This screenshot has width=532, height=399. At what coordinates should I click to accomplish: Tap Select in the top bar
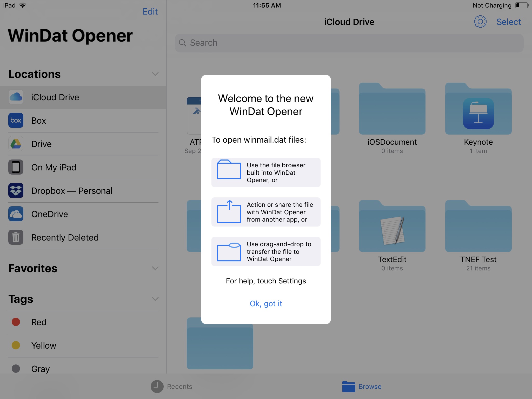pyautogui.click(x=509, y=22)
